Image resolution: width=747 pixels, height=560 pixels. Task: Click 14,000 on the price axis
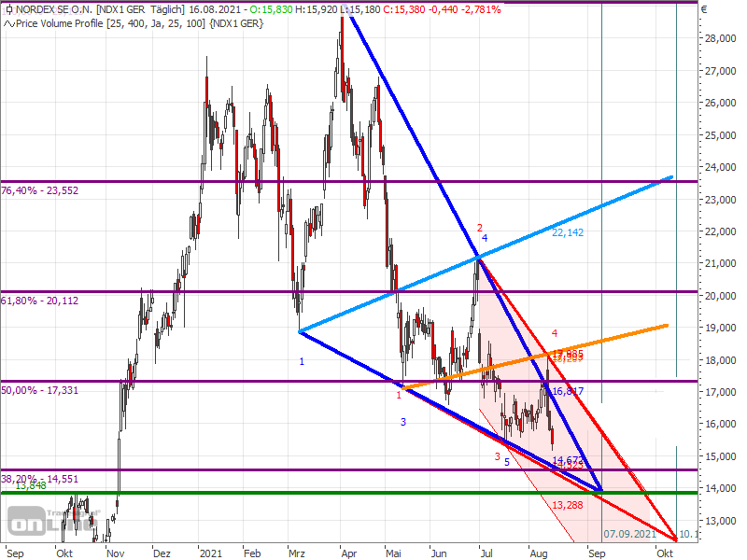tap(721, 488)
